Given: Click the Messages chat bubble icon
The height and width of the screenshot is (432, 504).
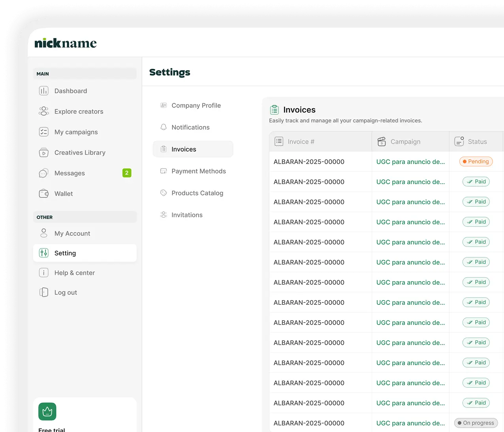Looking at the screenshot, I should [x=44, y=173].
